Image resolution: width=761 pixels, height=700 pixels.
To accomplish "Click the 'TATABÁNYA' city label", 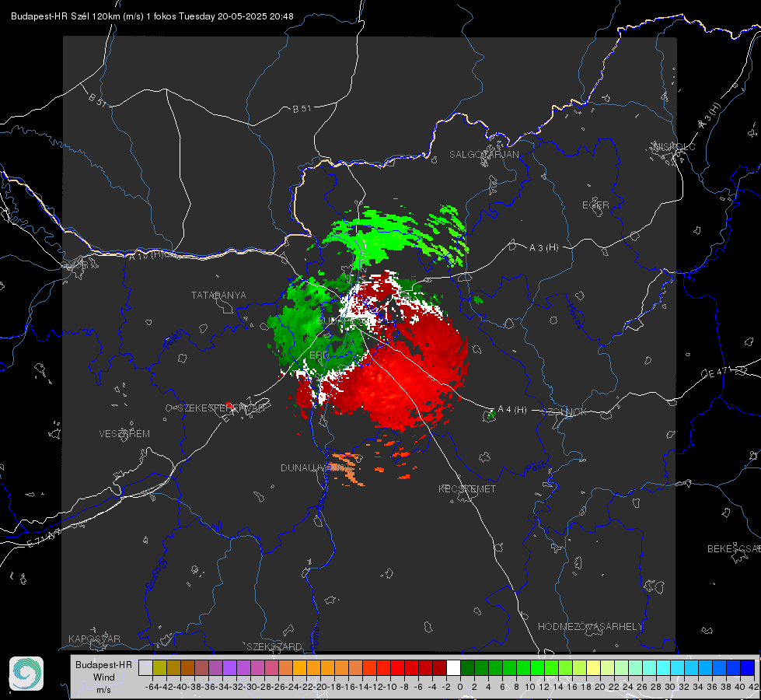I will coord(218,296).
